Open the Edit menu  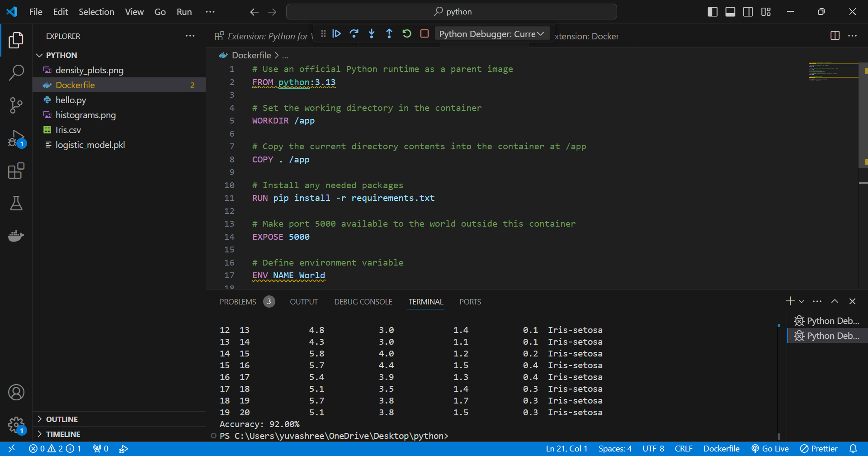[x=61, y=12]
